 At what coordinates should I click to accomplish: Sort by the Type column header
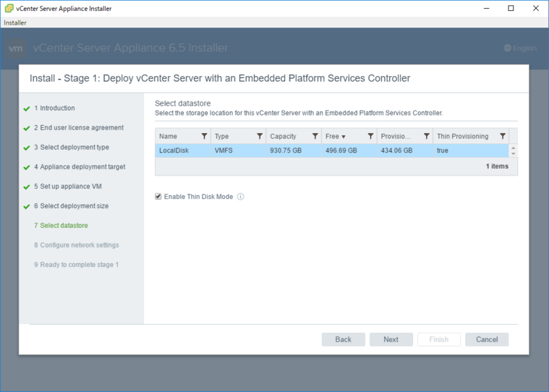[x=222, y=136]
